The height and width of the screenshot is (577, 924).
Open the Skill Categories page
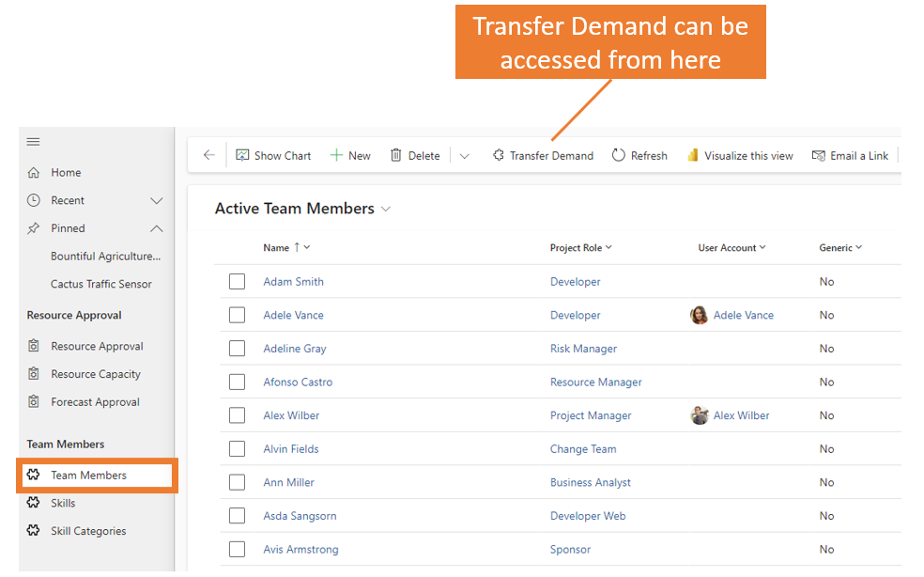click(x=88, y=531)
